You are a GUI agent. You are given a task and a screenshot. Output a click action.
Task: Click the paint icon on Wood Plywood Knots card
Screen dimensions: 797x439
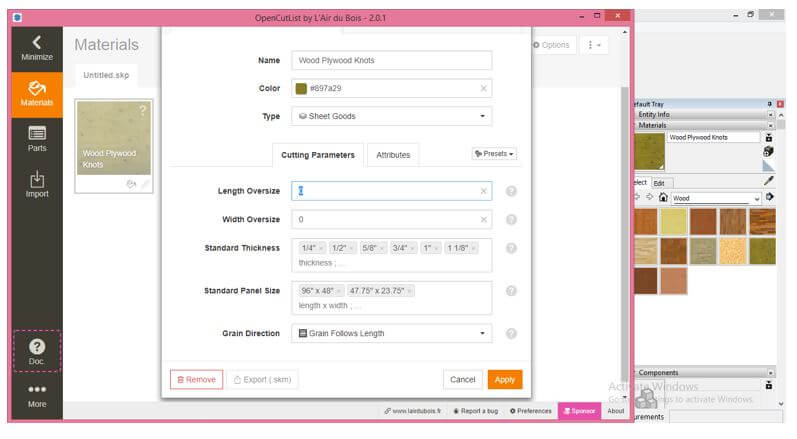(x=131, y=184)
